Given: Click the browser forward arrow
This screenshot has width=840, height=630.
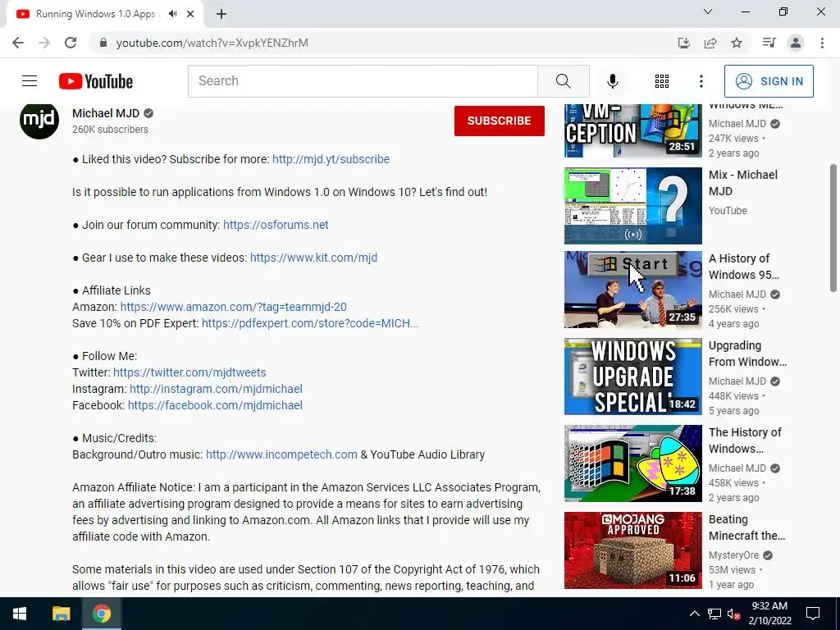Looking at the screenshot, I should click(44, 43).
